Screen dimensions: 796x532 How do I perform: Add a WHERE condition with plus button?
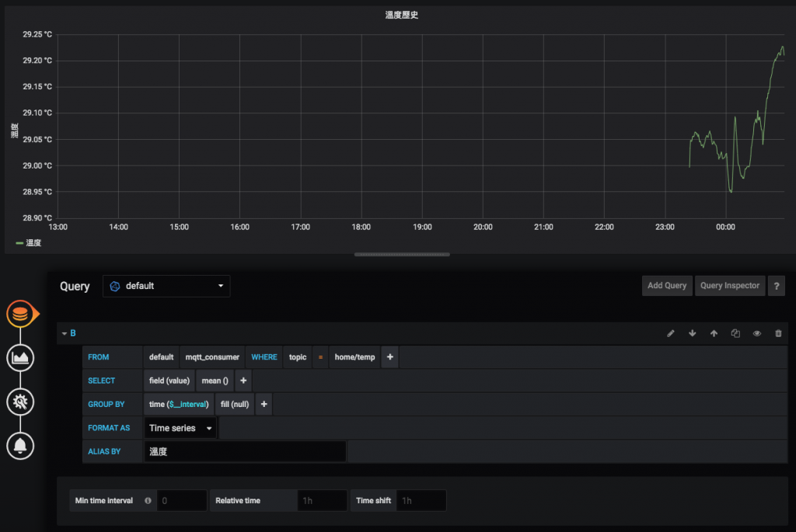point(390,357)
